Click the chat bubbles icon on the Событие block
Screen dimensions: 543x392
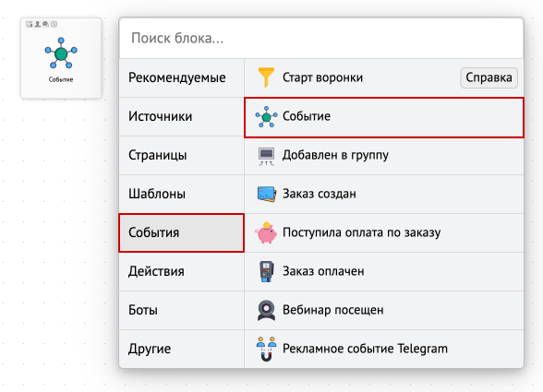[x=45, y=24]
